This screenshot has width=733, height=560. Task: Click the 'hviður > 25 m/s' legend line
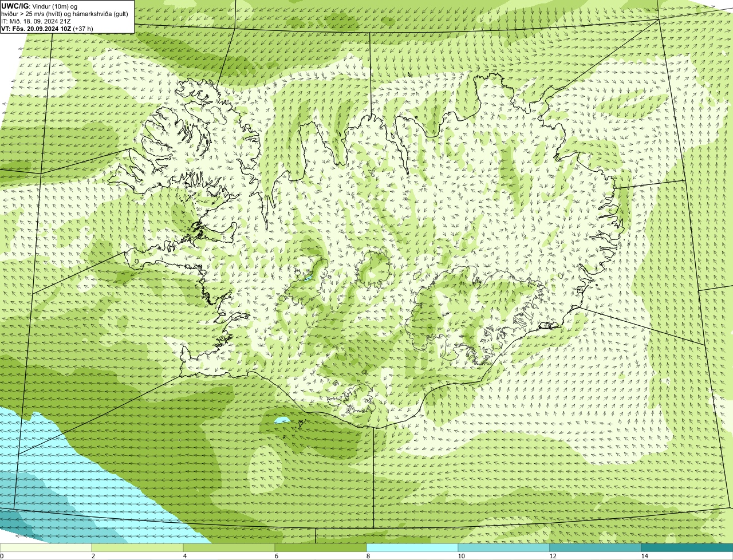tap(65, 14)
